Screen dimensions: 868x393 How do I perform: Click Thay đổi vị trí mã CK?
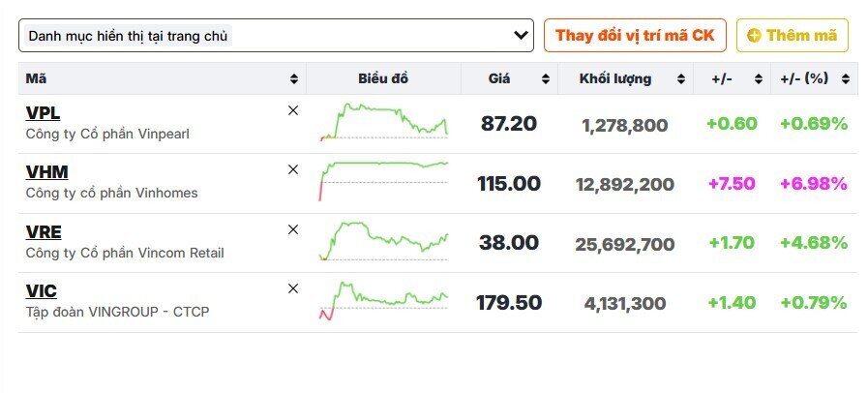point(634,36)
